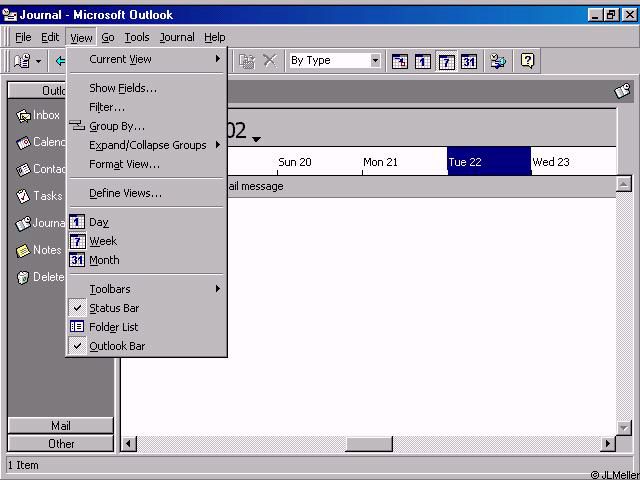The height and width of the screenshot is (480, 640).
Task: Select Mon 21 in the timeline
Action: (x=404, y=162)
